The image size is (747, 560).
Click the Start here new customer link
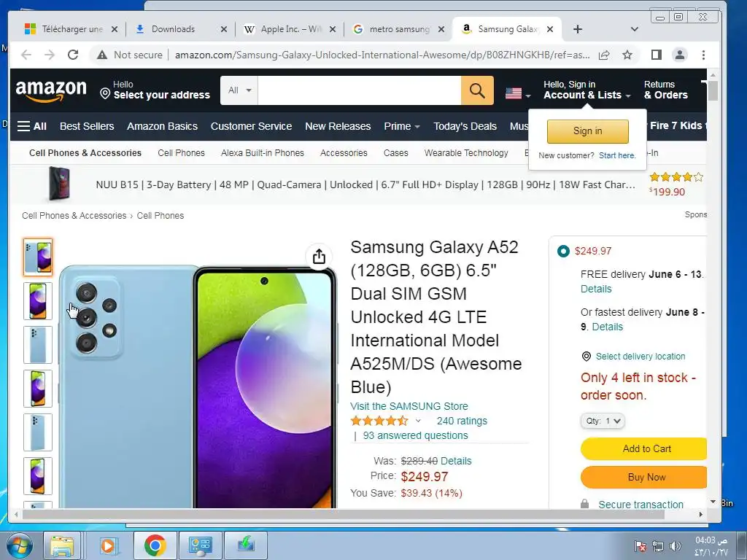coord(617,155)
